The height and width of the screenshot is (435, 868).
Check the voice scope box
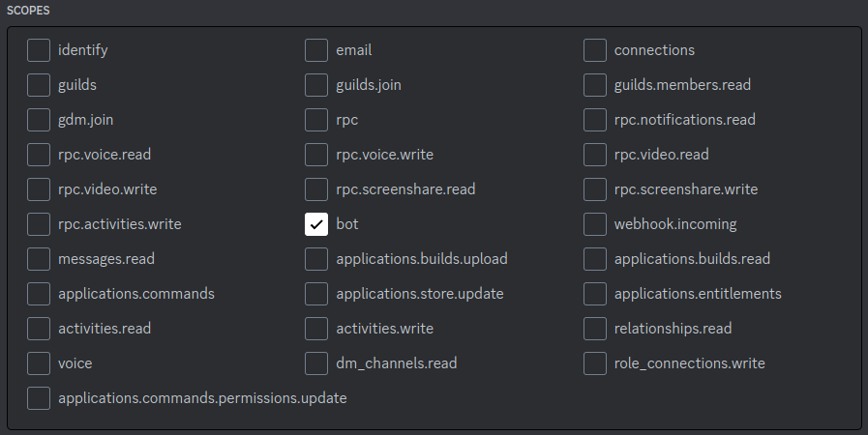tap(39, 363)
